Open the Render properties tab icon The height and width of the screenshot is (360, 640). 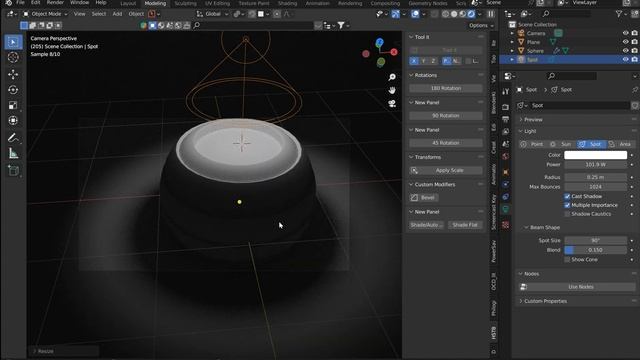click(506, 107)
